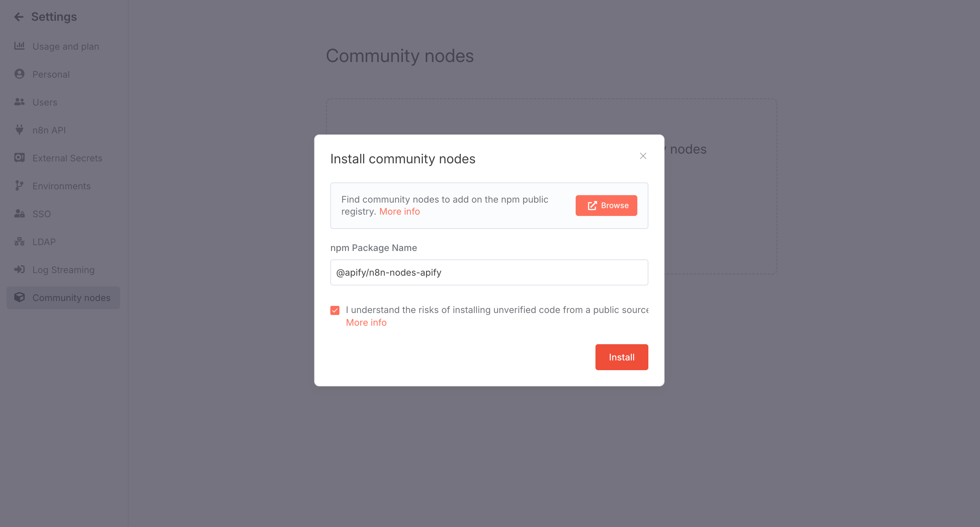
Task: Click the Browse button
Action: click(x=606, y=205)
